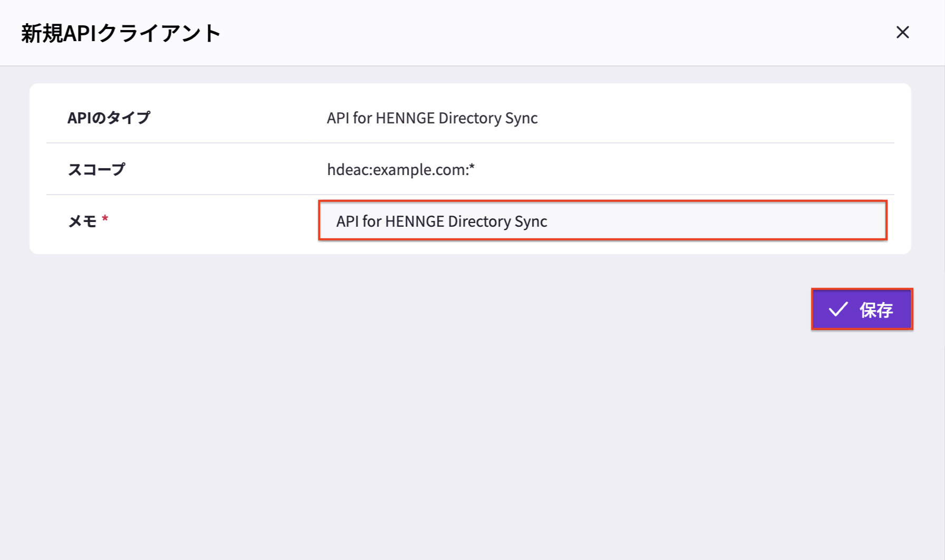Focus the メモ input field
The width and height of the screenshot is (945, 560).
pyautogui.click(x=603, y=221)
